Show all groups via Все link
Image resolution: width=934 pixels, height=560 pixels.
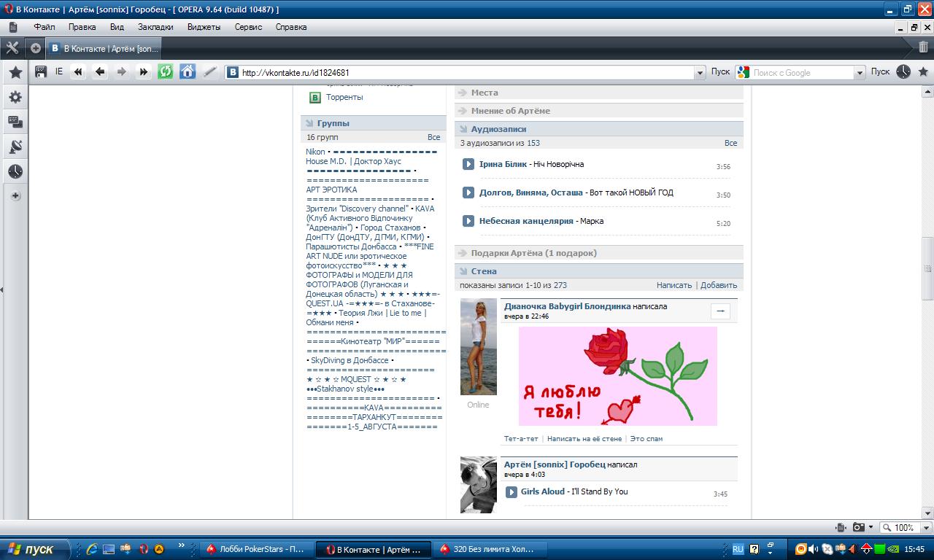click(434, 137)
